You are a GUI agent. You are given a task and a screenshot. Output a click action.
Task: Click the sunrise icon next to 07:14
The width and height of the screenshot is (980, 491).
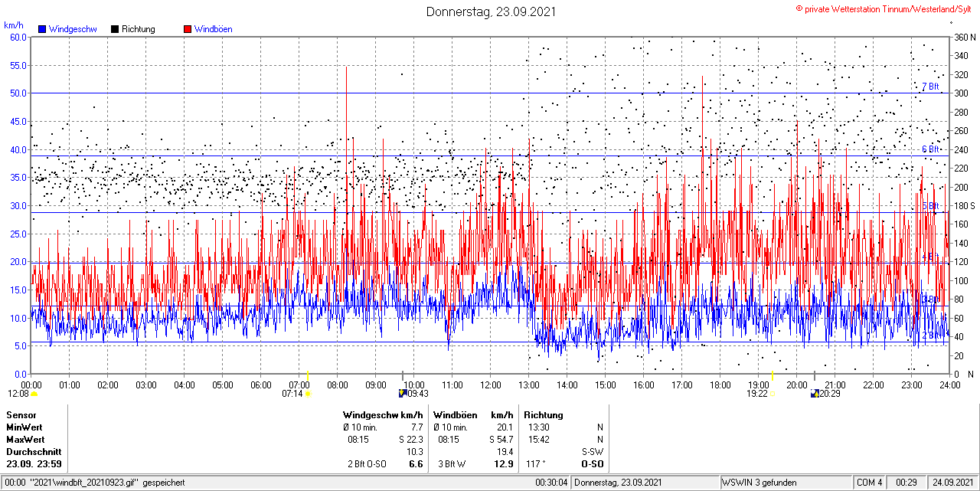(309, 394)
